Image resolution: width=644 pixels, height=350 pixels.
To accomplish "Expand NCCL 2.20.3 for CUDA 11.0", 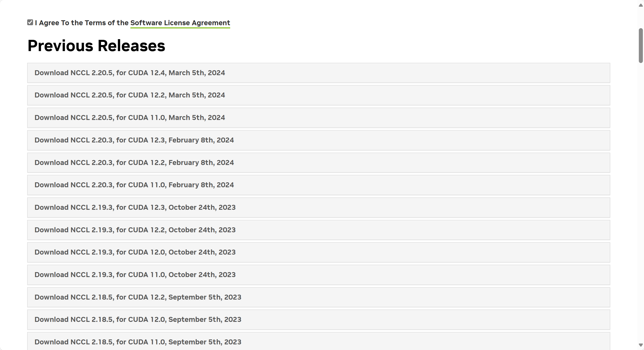I will click(x=134, y=185).
